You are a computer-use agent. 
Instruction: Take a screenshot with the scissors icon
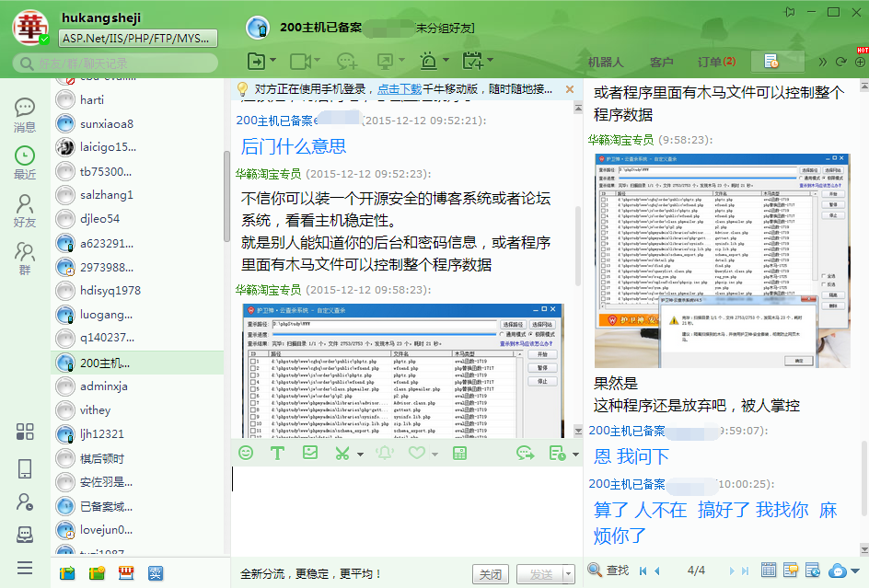[x=342, y=454]
